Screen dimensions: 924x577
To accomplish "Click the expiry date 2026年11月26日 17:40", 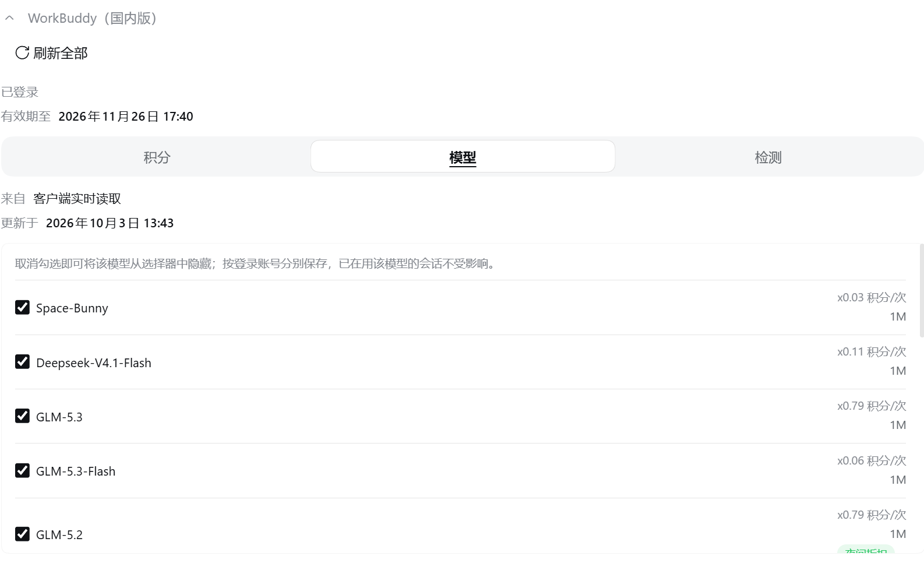I will pyautogui.click(x=126, y=117).
